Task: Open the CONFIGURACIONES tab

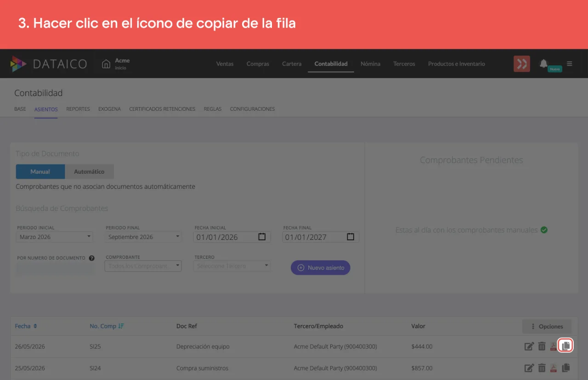Action: (x=252, y=109)
